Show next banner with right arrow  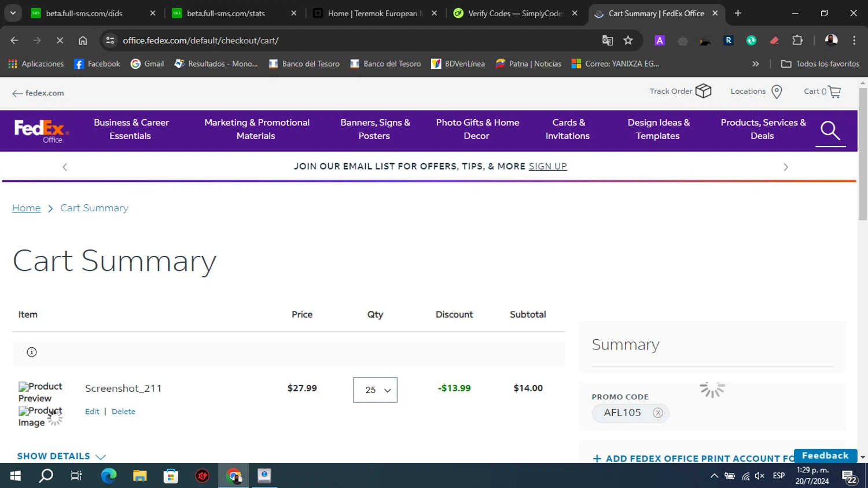coord(785,167)
